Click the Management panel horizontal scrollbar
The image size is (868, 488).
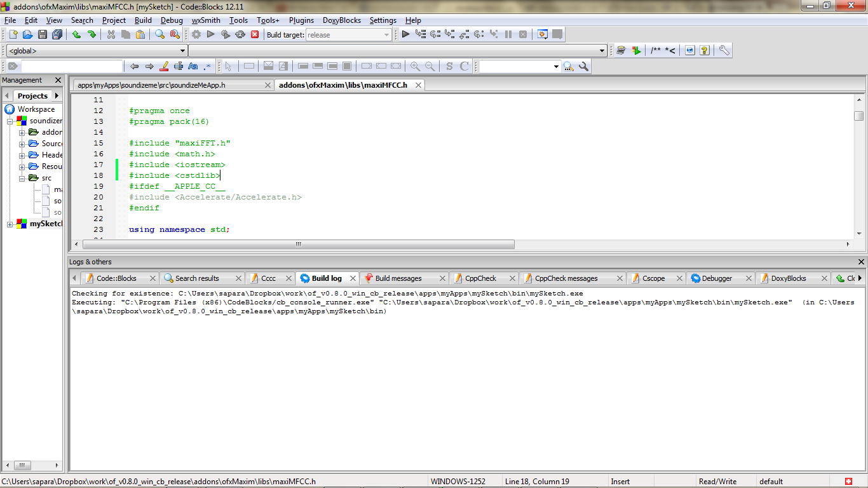[32, 465]
